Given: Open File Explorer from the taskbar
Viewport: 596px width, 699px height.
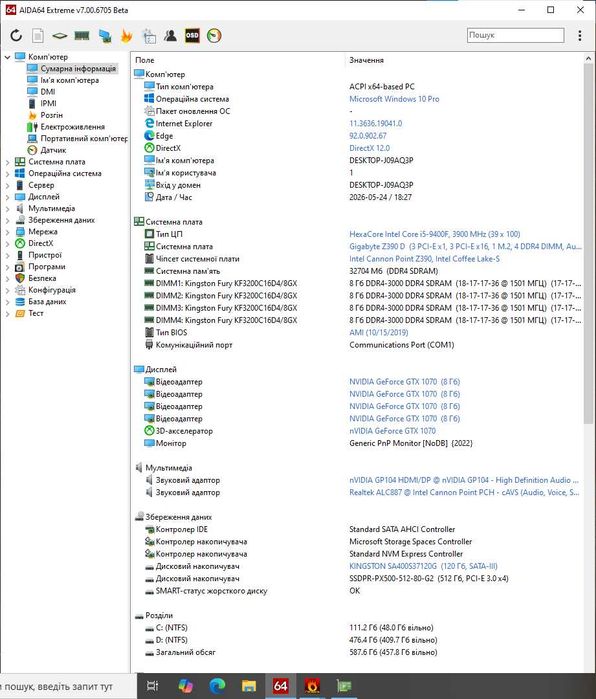Looking at the screenshot, I should (249, 686).
